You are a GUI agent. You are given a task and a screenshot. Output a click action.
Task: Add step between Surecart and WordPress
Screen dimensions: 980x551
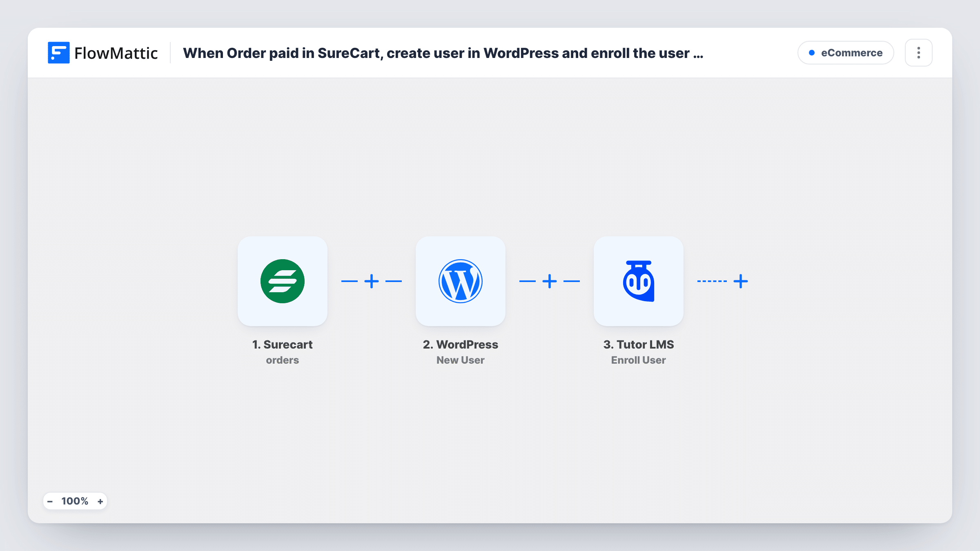(372, 281)
